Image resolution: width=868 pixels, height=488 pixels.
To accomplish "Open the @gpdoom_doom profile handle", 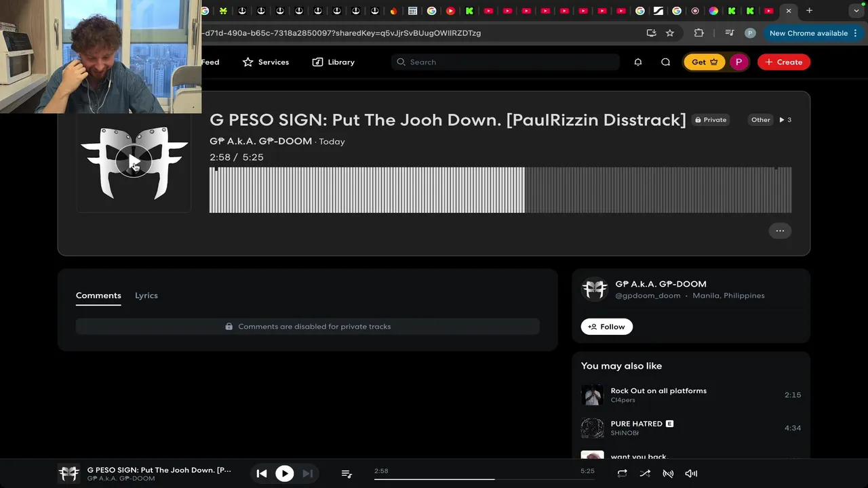I will [648, 296].
